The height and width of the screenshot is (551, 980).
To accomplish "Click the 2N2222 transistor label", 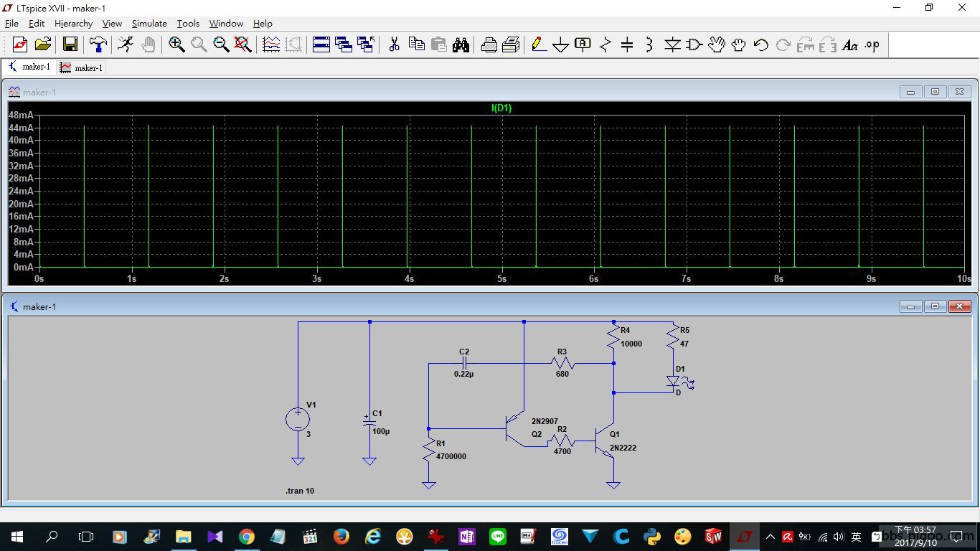I will point(623,448).
